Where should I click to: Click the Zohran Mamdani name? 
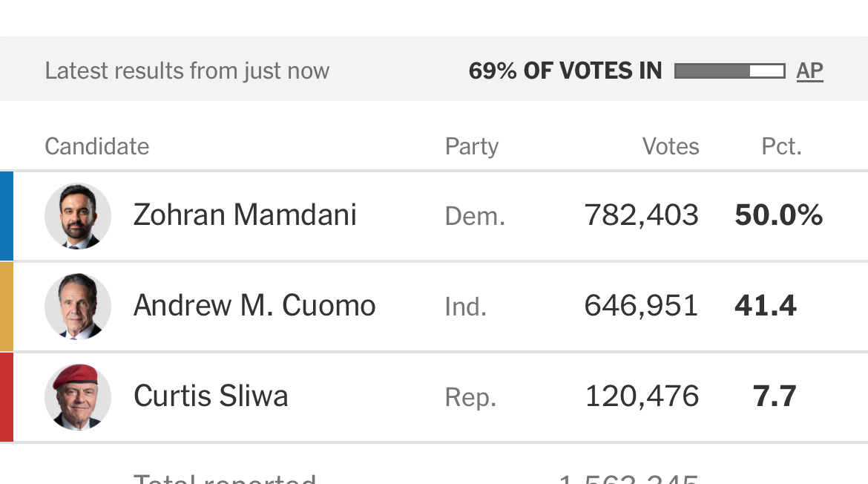[245, 215]
